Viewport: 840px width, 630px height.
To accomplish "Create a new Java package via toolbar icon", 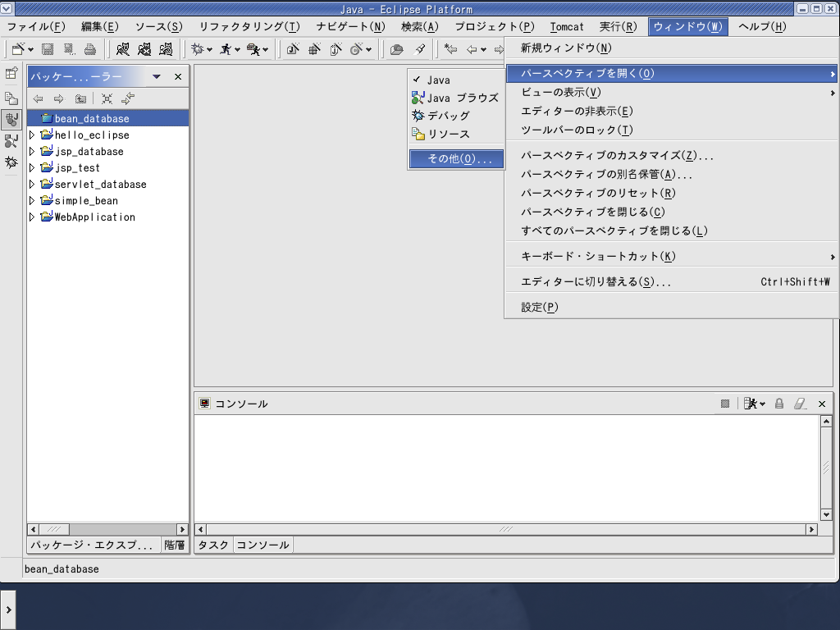I will coord(314,49).
